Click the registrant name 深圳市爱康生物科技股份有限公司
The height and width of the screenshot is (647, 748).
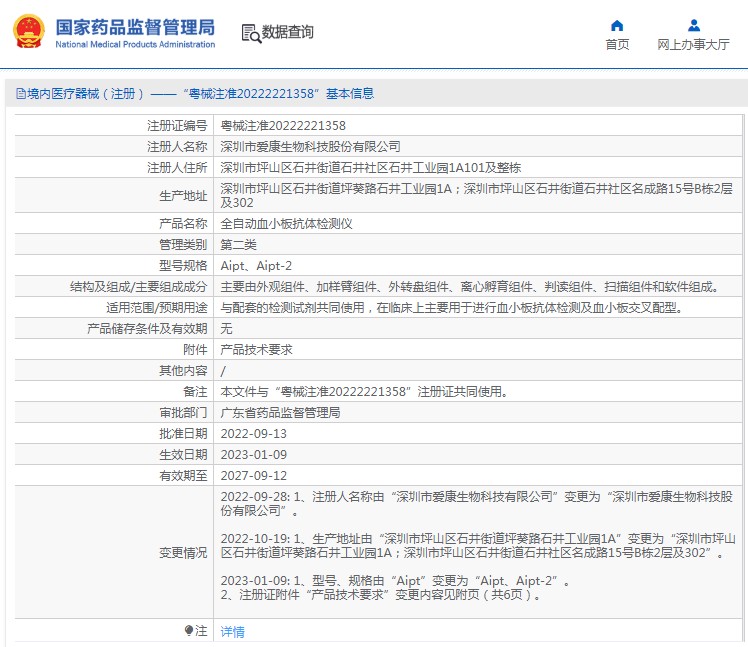coord(310,146)
